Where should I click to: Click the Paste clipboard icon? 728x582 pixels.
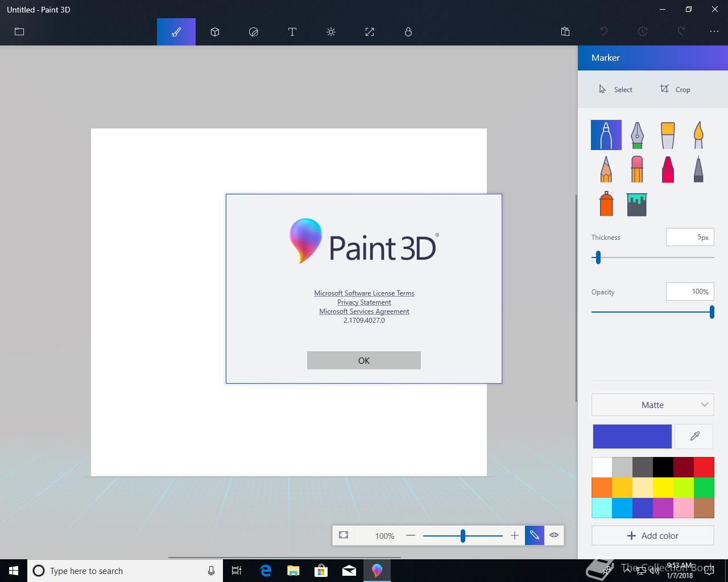point(565,32)
